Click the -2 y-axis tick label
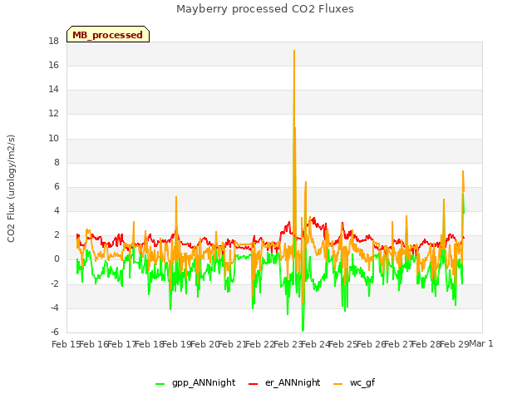Screen dimensions: 532x399 (x=55, y=283)
